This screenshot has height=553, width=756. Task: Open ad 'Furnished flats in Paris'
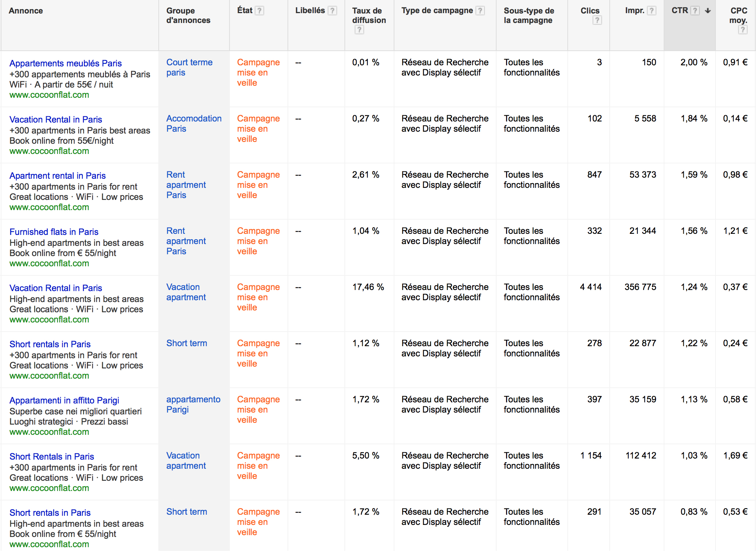pyautogui.click(x=54, y=232)
